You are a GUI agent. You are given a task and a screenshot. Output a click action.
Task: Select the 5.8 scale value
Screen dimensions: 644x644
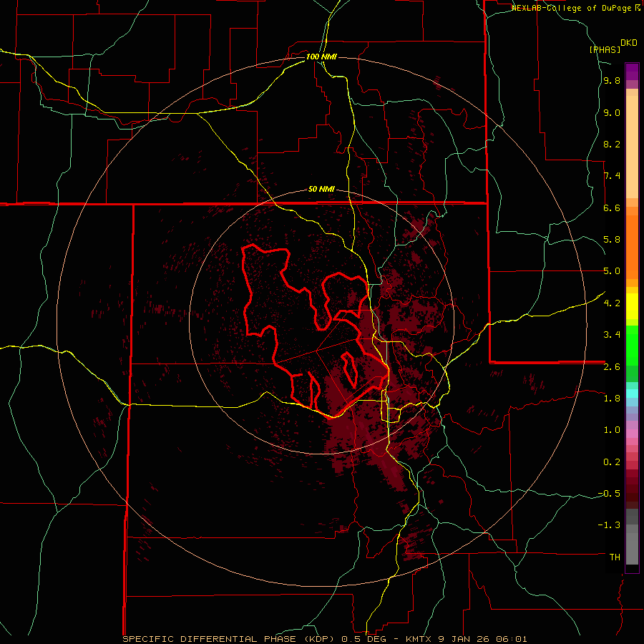[612, 240]
